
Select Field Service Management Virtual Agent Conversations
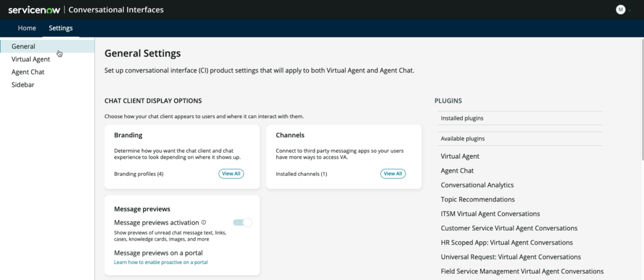[x=523, y=271]
